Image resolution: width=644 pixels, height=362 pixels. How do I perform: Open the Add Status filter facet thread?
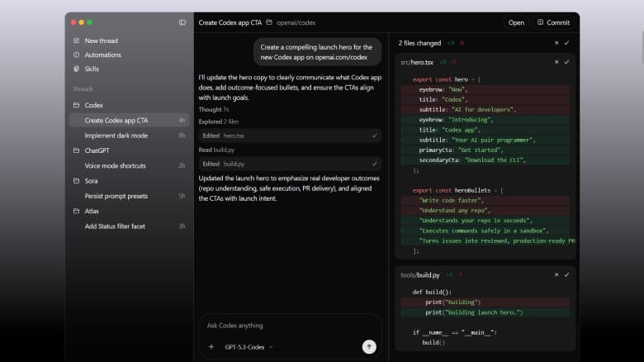130,226
